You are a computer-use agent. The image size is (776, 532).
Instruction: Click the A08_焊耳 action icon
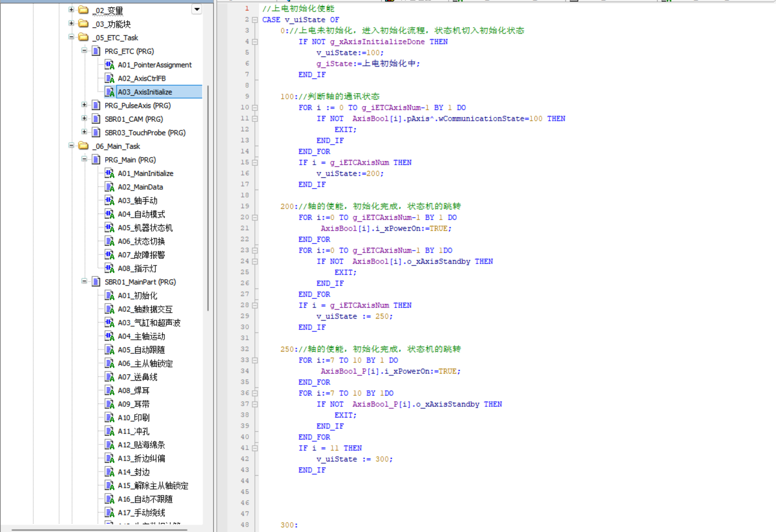click(109, 390)
